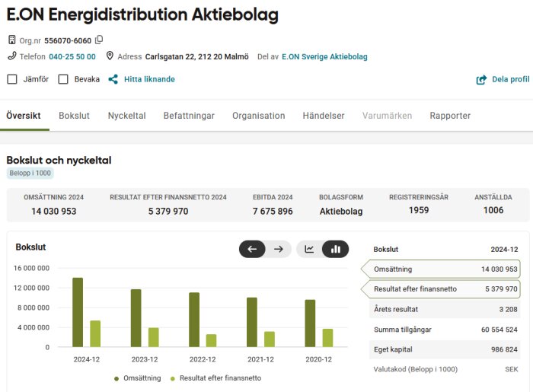Go to previous years with left arrow
The height and width of the screenshot is (392, 533).
tap(252, 249)
